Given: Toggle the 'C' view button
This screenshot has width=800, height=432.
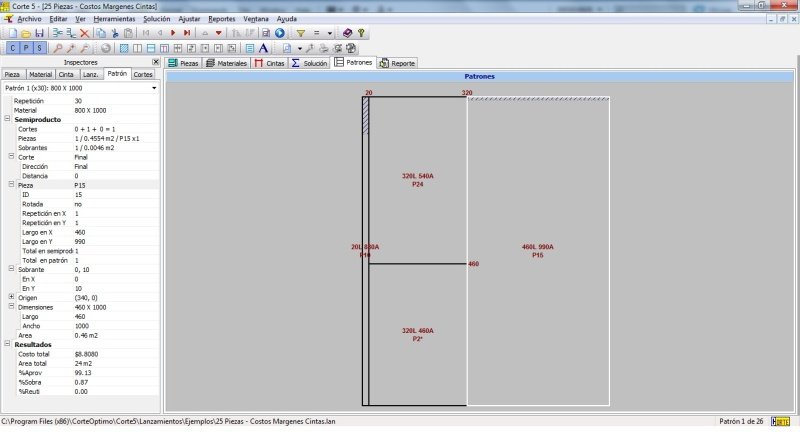Looking at the screenshot, I should [x=11, y=47].
